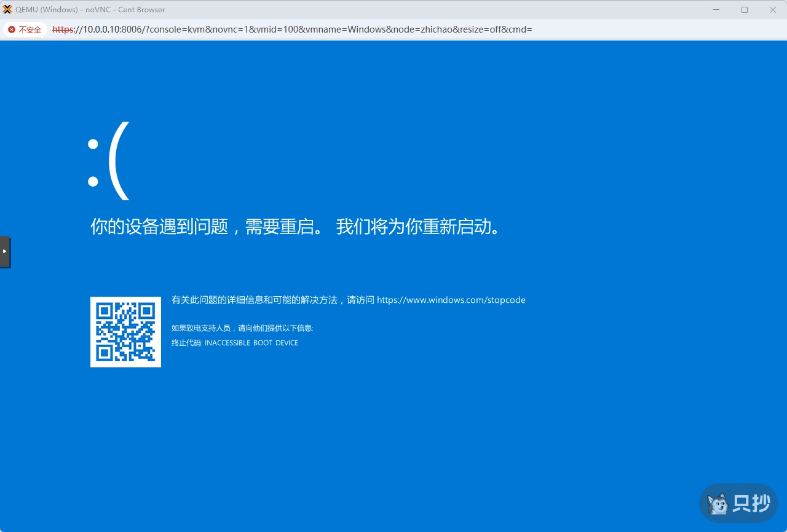Click the husky dog watermark icon

717,504
